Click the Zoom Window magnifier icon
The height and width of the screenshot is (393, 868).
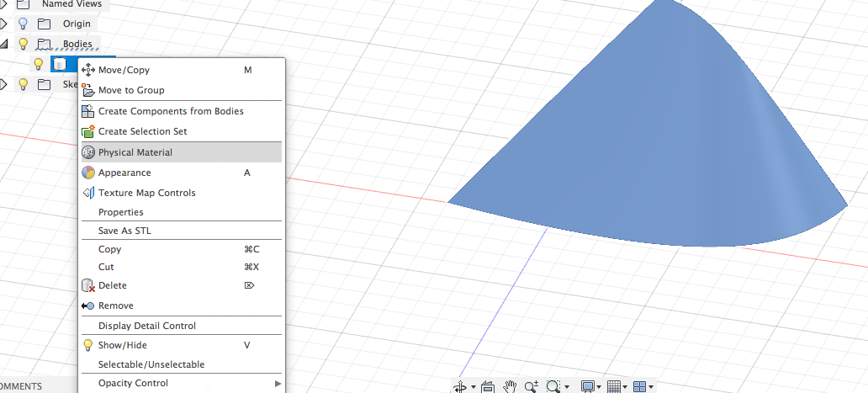click(x=553, y=386)
